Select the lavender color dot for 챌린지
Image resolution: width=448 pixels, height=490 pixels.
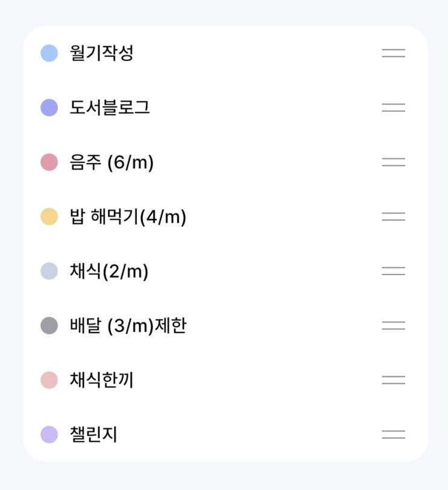point(49,434)
